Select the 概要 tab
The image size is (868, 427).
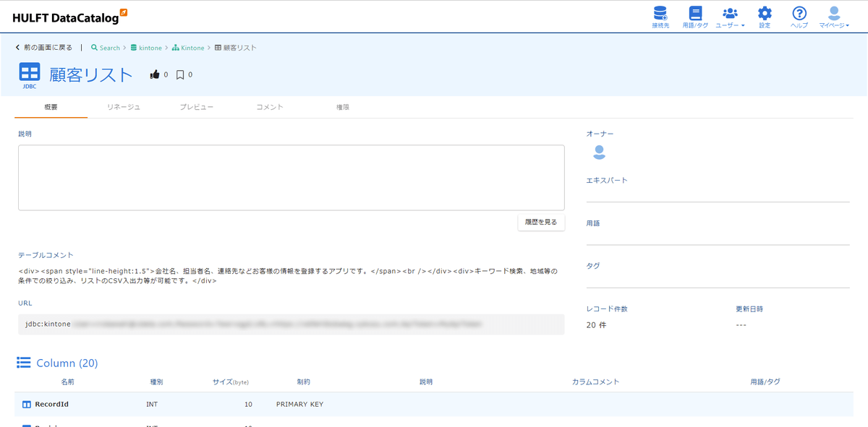(x=51, y=107)
